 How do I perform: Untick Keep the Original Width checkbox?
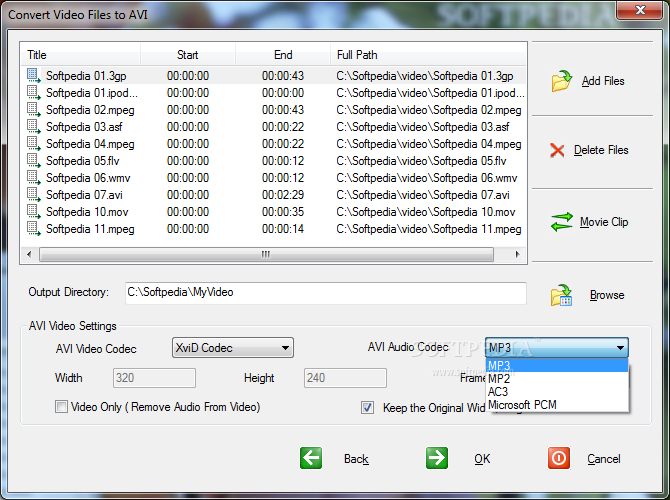coord(367,408)
